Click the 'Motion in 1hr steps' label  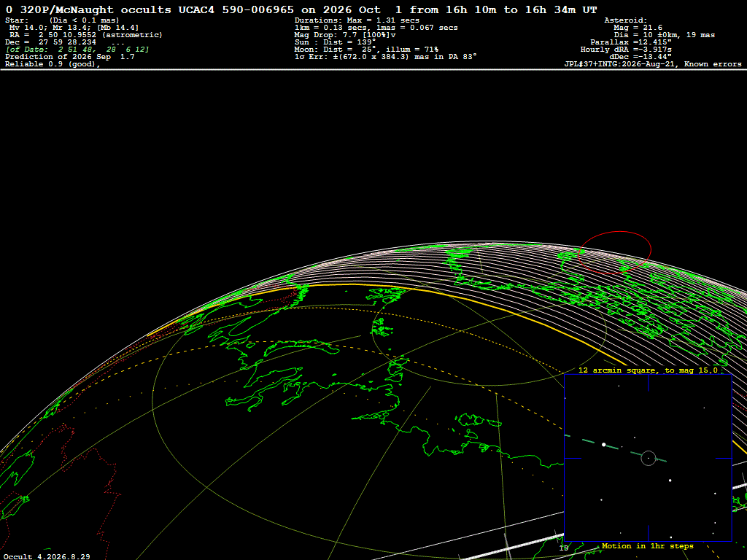point(648,545)
